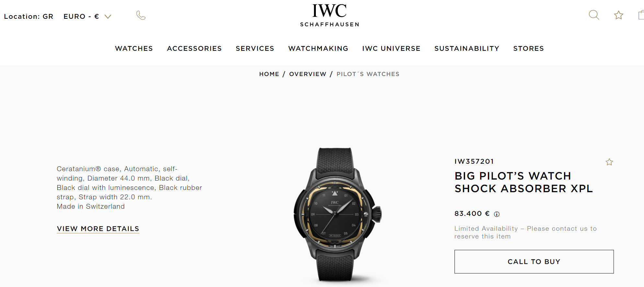Click the Location: GR selector
The width and height of the screenshot is (644, 287).
(x=29, y=17)
